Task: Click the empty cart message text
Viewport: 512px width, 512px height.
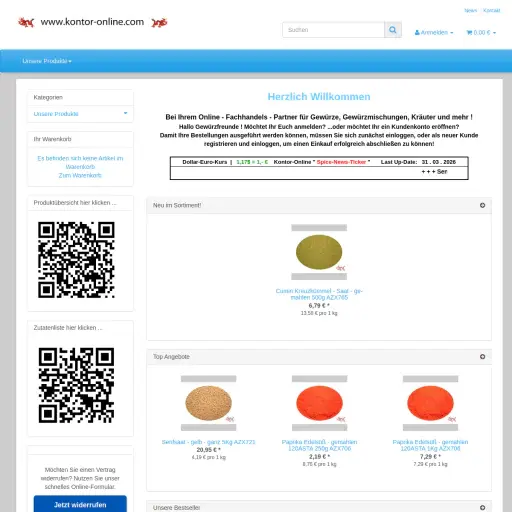Action: tap(80, 162)
